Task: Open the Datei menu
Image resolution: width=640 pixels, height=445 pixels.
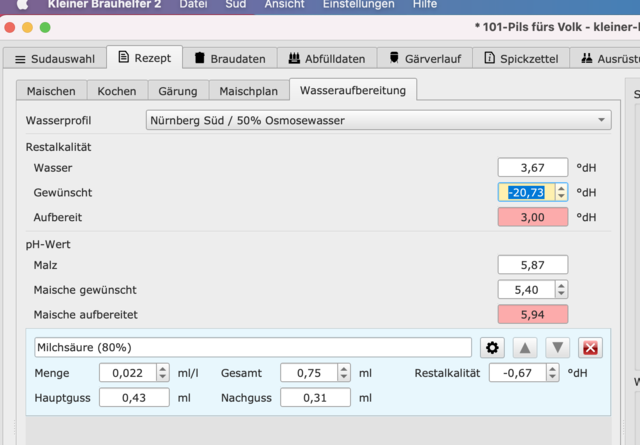Action: (193, 4)
